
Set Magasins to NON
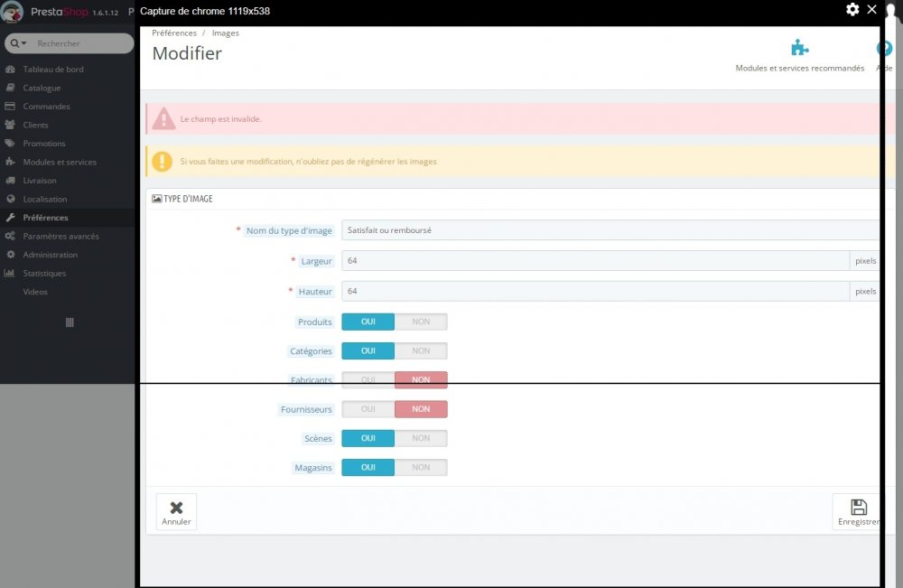click(421, 467)
